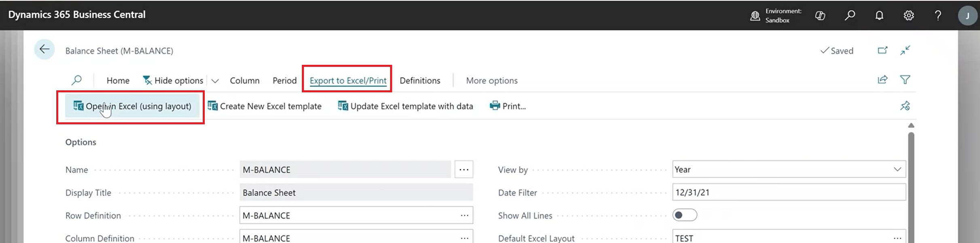Expand chevron next to Hide options
The height and width of the screenshot is (243, 980).
(215, 81)
